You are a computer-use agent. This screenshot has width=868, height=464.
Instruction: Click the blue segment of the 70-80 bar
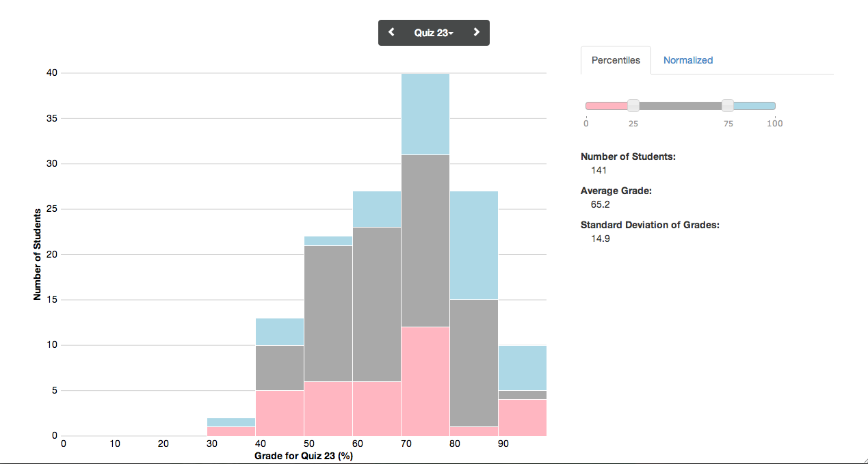tap(425, 113)
